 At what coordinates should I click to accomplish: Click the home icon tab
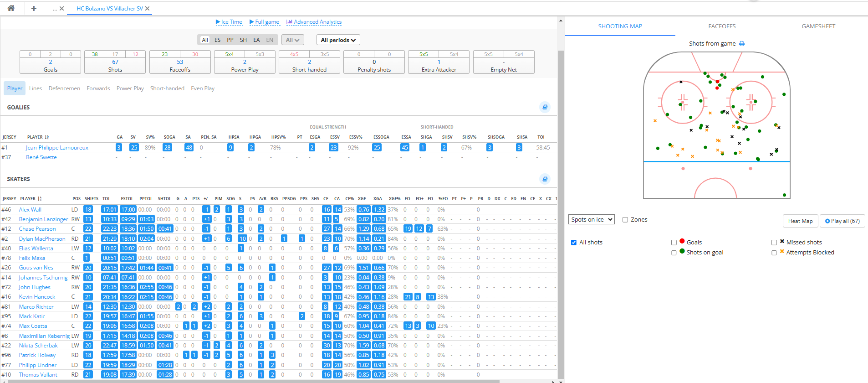tap(11, 8)
